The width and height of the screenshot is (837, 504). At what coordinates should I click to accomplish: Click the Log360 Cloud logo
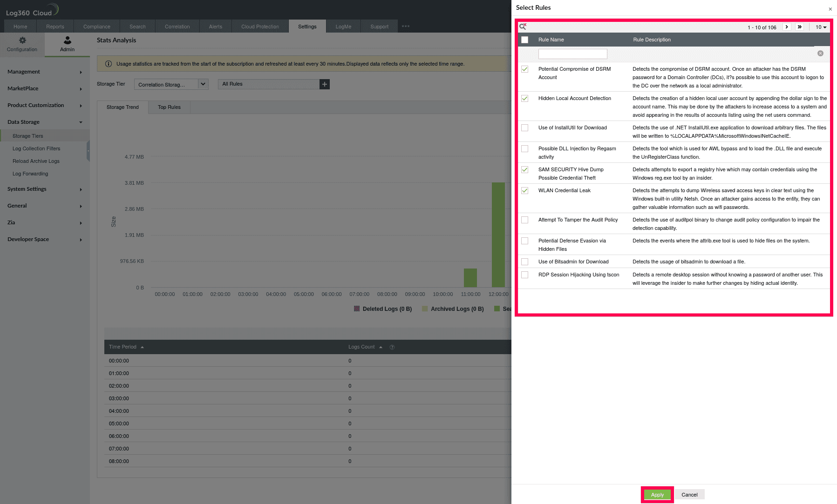pos(32,10)
